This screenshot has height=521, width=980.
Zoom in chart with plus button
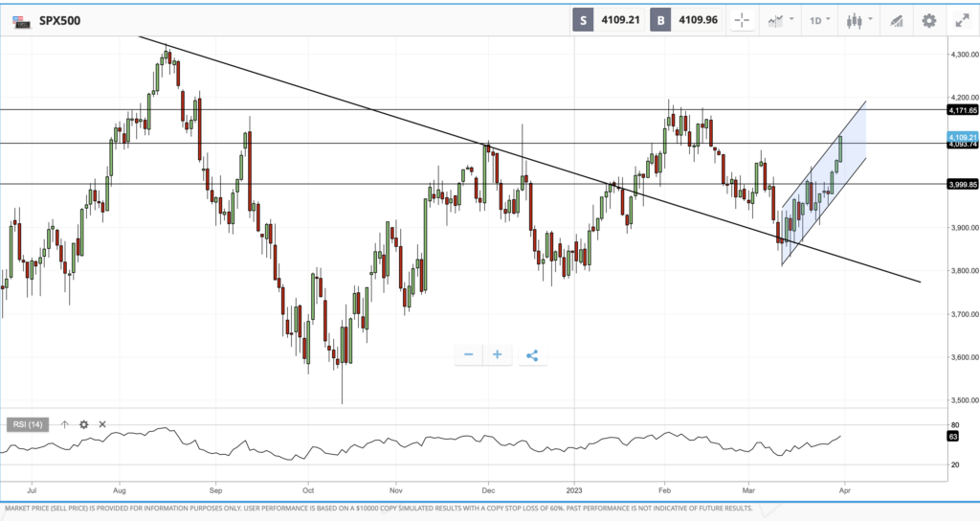pyautogui.click(x=498, y=355)
